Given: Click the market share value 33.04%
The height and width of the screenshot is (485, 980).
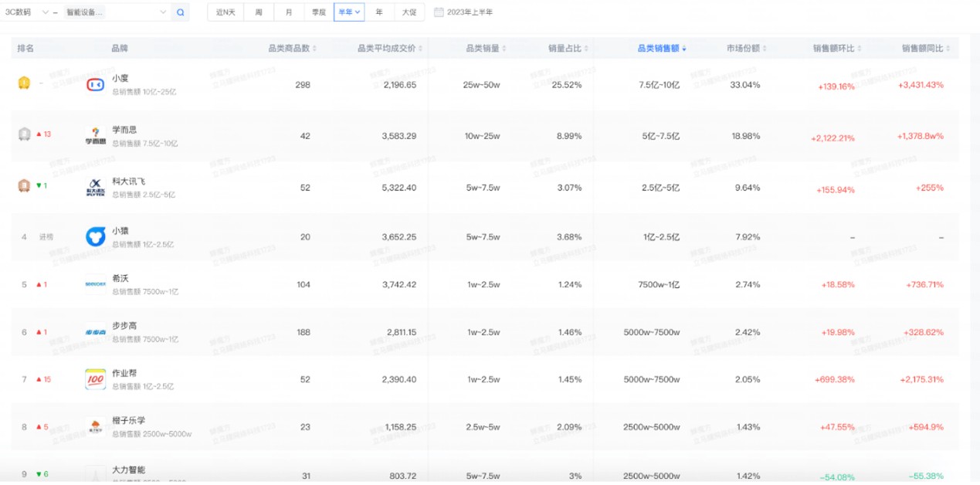Looking at the screenshot, I should [x=745, y=85].
